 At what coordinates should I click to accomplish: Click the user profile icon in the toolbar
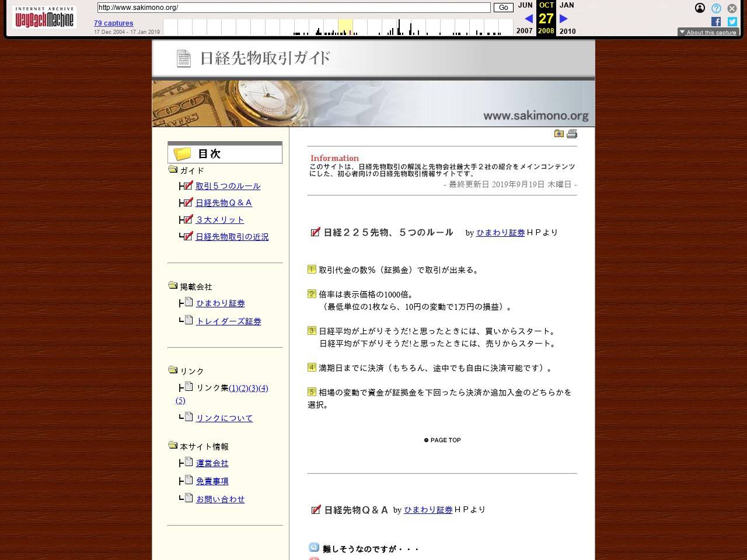click(x=699, y=8)
